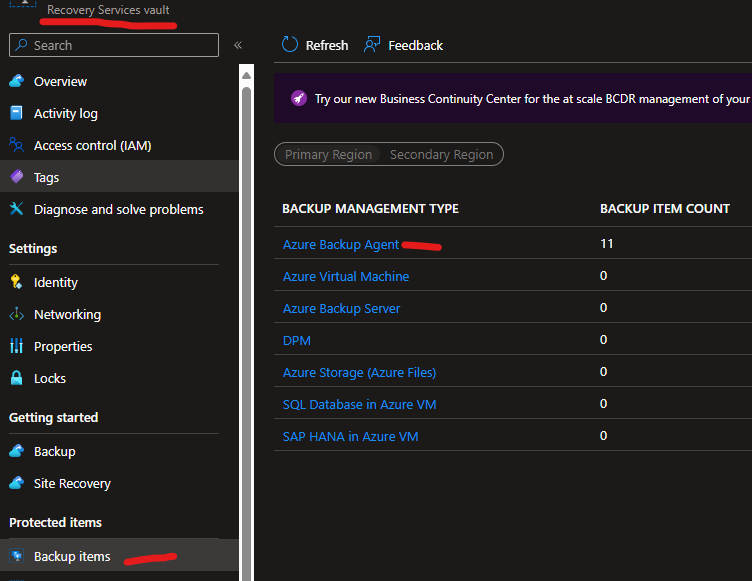
Task: Click the search magnifier icon
Action: pyautogui.click(x=21, y=45)
